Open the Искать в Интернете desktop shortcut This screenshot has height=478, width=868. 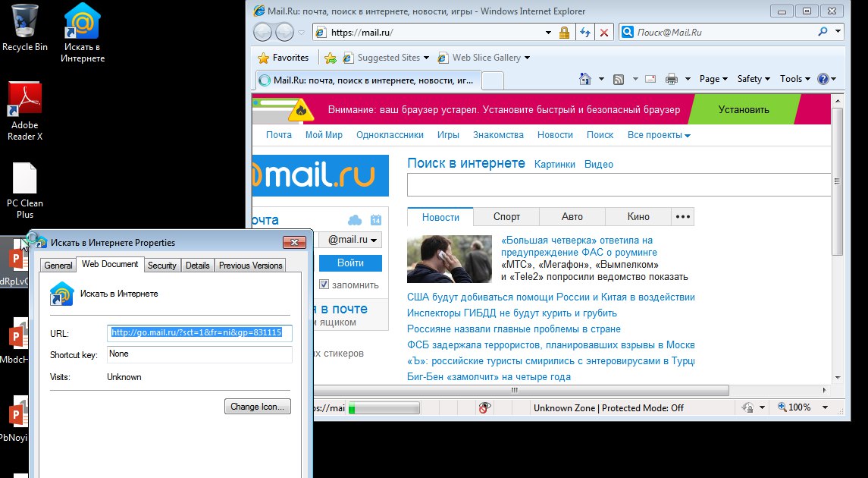(83, 32)
